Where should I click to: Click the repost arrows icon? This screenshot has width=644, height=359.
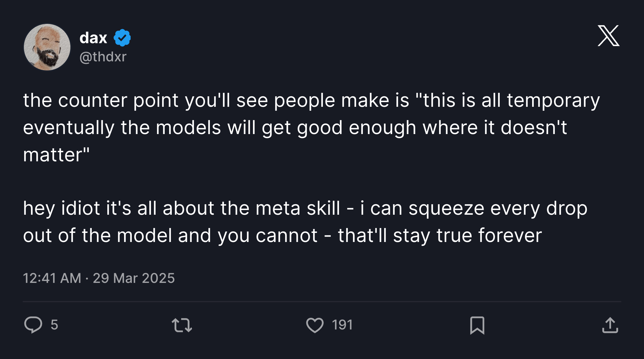pos(182,325)
